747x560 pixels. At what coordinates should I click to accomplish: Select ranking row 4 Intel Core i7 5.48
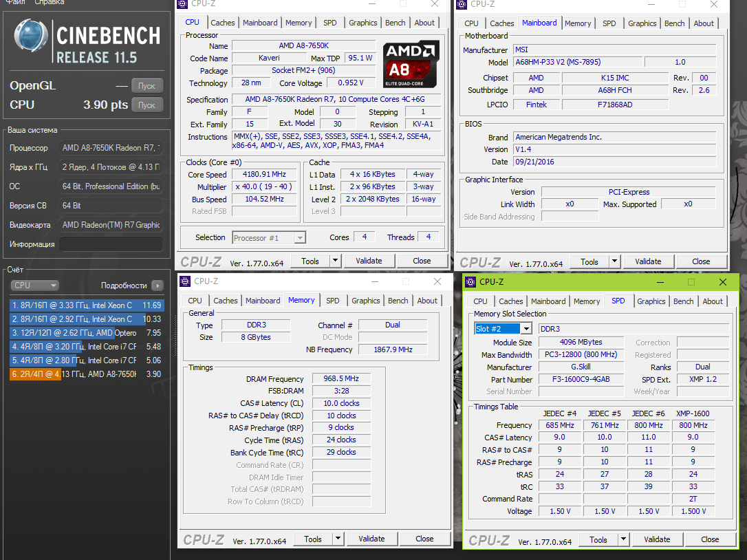86,347
